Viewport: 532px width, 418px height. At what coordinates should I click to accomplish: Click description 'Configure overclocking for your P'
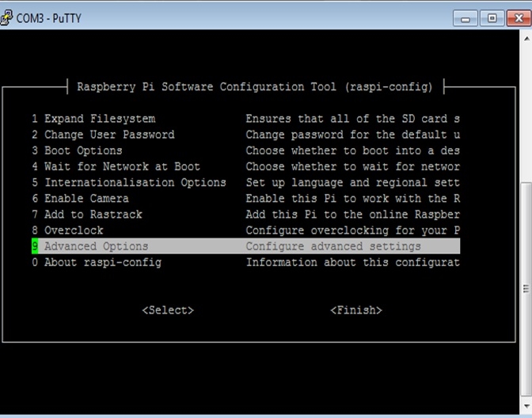pos(353,230)
